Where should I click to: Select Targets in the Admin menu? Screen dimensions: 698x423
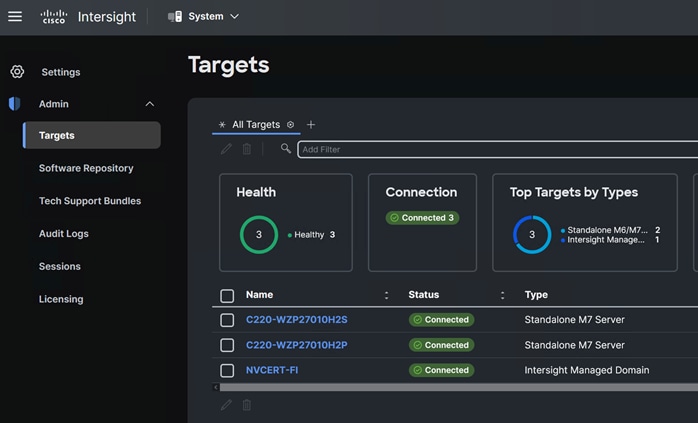coord(92,135)
